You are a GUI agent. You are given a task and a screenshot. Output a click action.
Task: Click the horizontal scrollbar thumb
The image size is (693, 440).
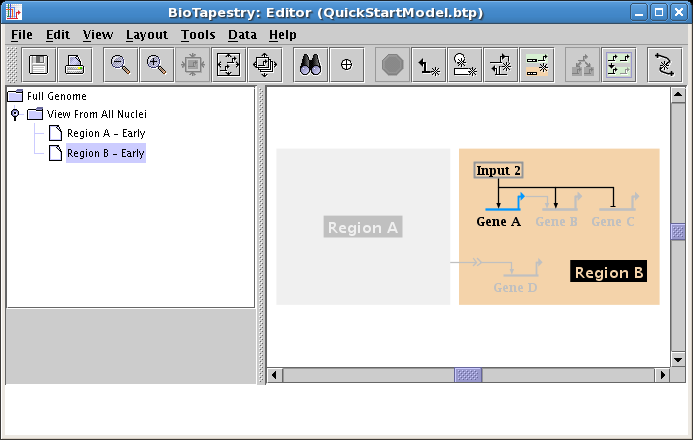click(468, 375)
